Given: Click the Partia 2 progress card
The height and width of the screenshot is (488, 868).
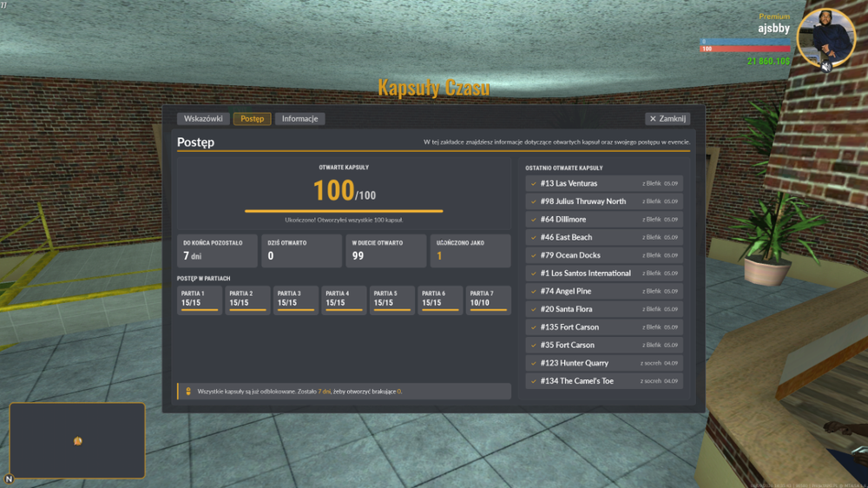Looking at the screenshot, I should [248, 300].
